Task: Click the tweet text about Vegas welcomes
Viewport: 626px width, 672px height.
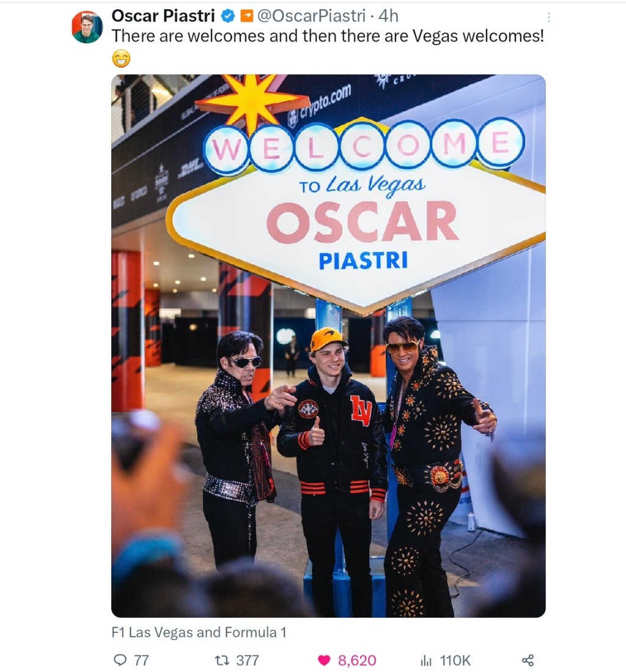Action: (328, 36)
